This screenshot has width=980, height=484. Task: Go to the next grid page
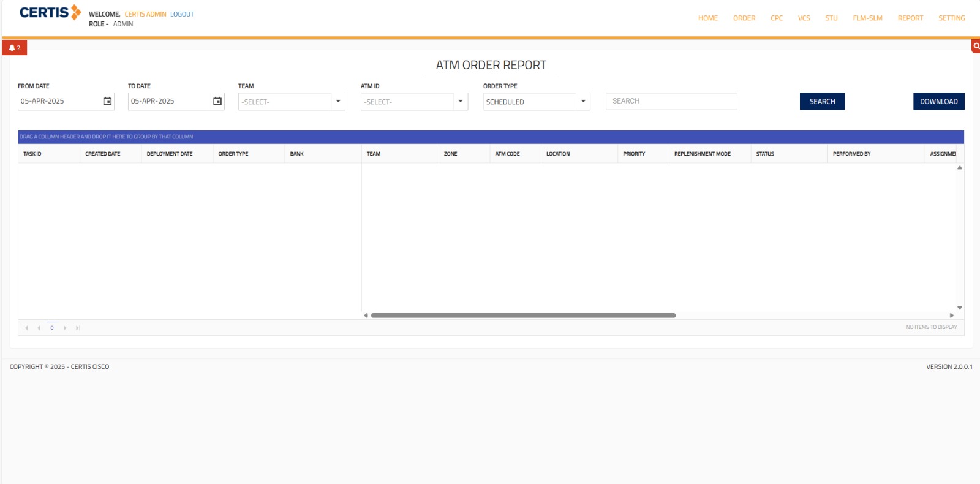[x=65, y=328]
